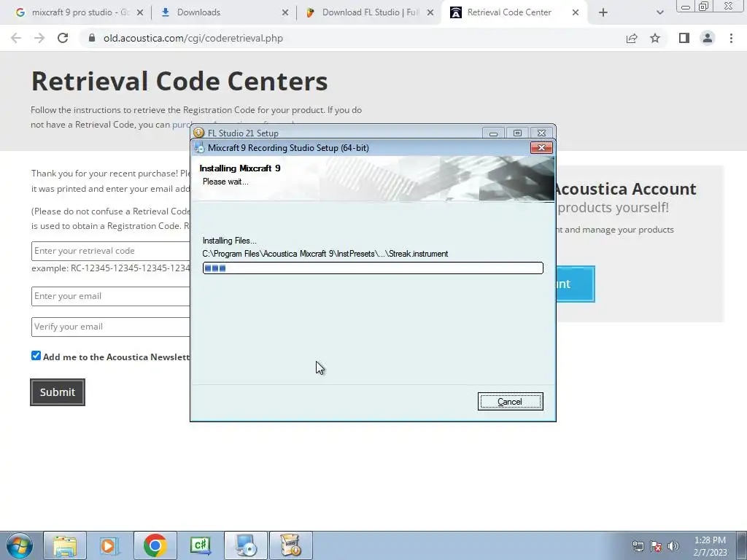The width and height of the screenshot is (747, 560).
Task: Click the Streak.instrument file path text
Action: point(325,254)
